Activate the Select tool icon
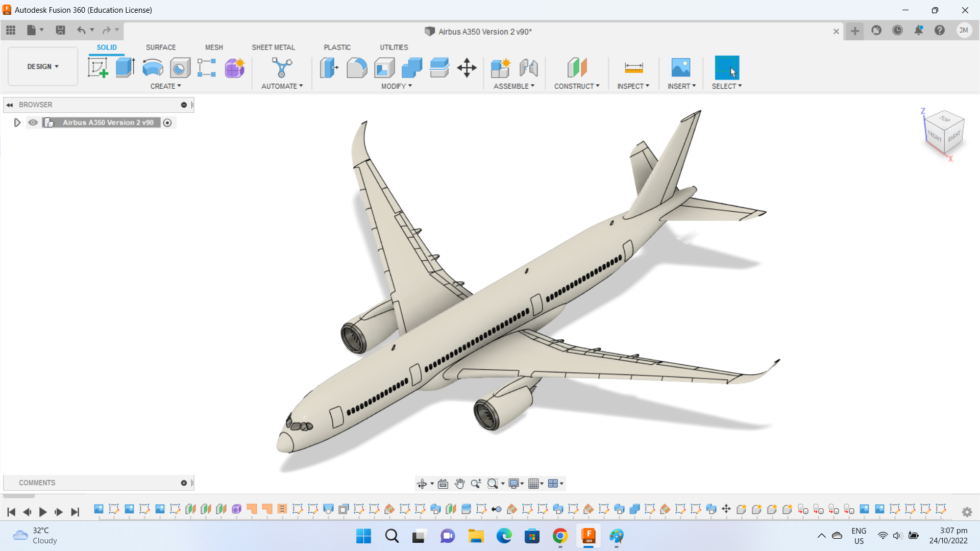This screenshot has height=551, width=980. (727, 67)
